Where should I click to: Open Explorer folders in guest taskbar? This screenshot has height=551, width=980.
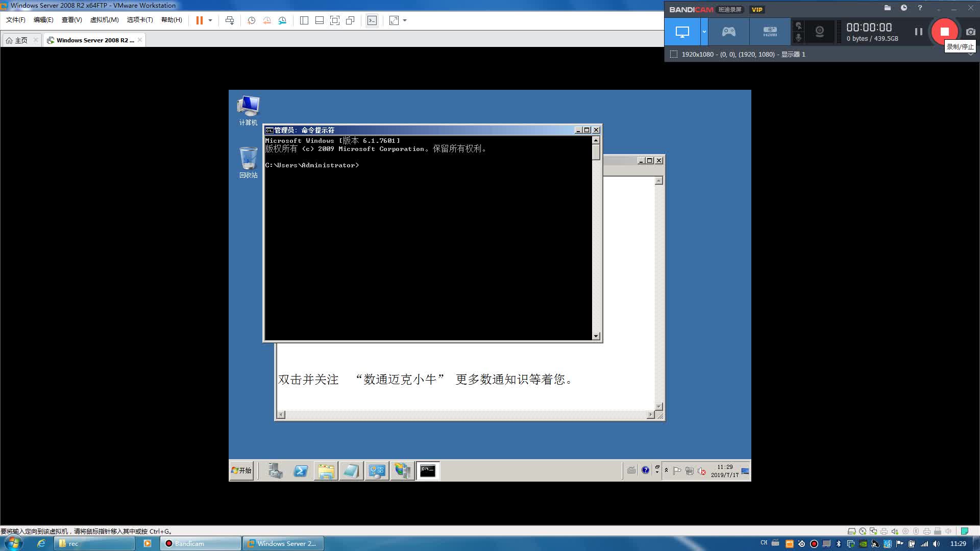[x=326, y=470]
